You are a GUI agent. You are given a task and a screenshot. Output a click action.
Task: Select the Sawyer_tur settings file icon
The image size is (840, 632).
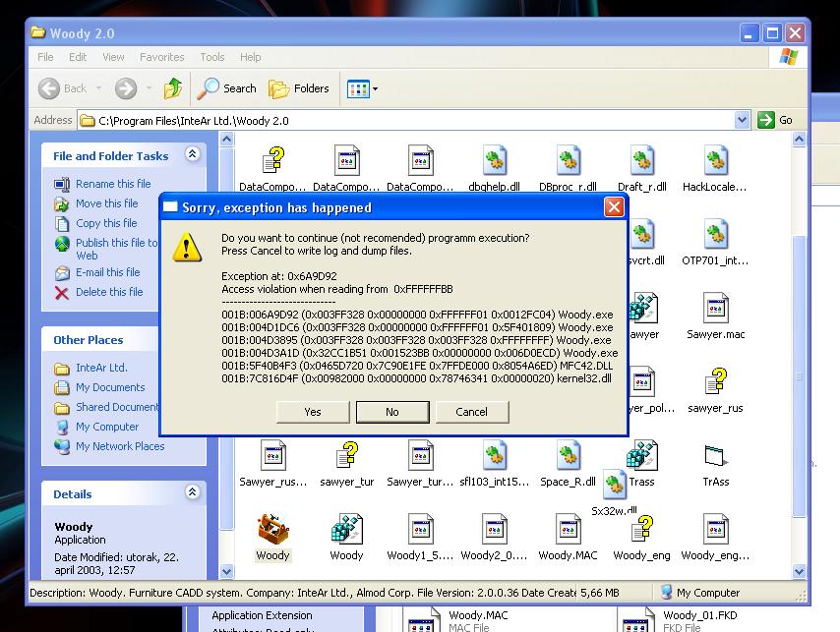(421, 455)
